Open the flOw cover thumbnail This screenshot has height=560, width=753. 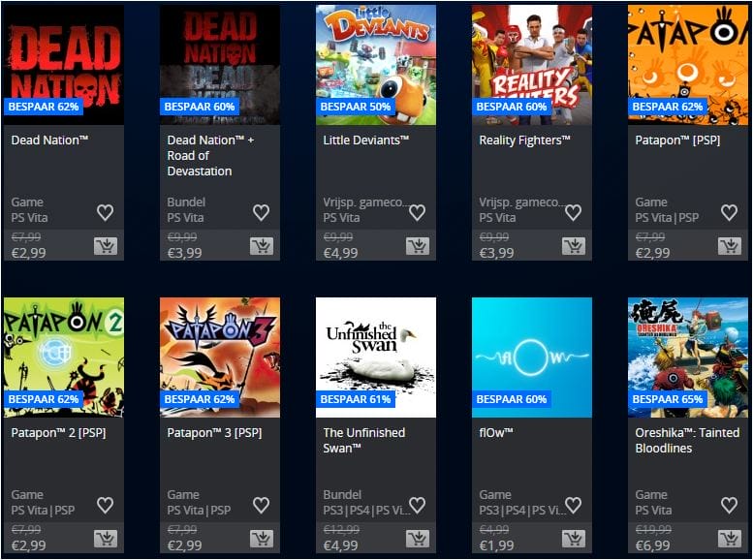(x=532, y=358)
